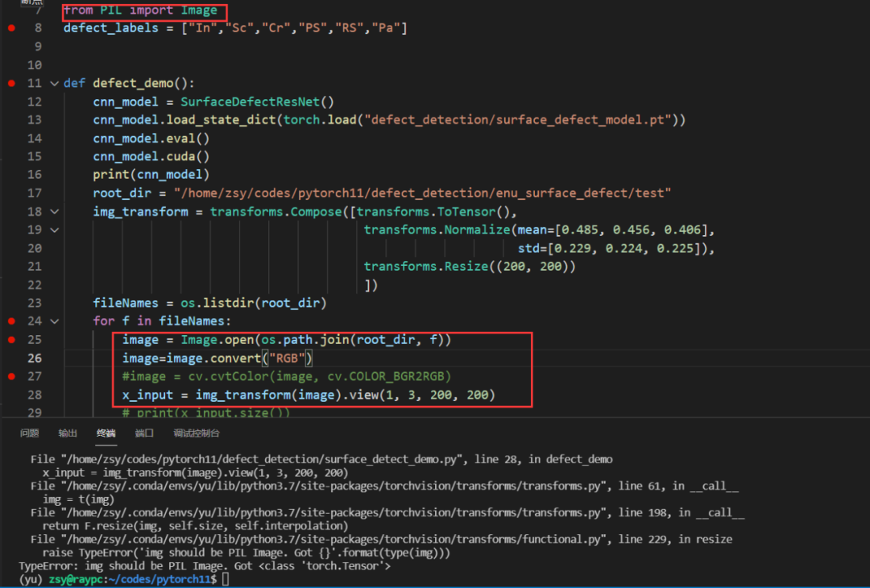Click transforms.ToTensor() on line 18
The height and width of the screenshot is (588, 870).
point(433,211)
